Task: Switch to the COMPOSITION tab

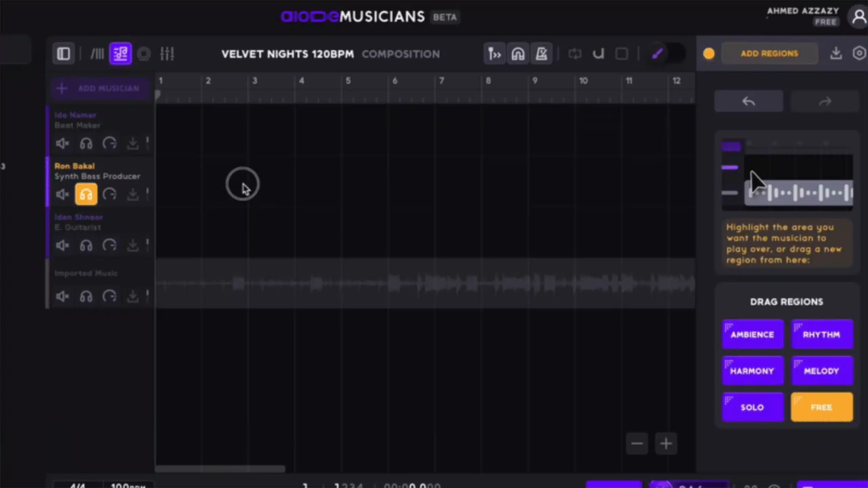Action: coord(401,54)
